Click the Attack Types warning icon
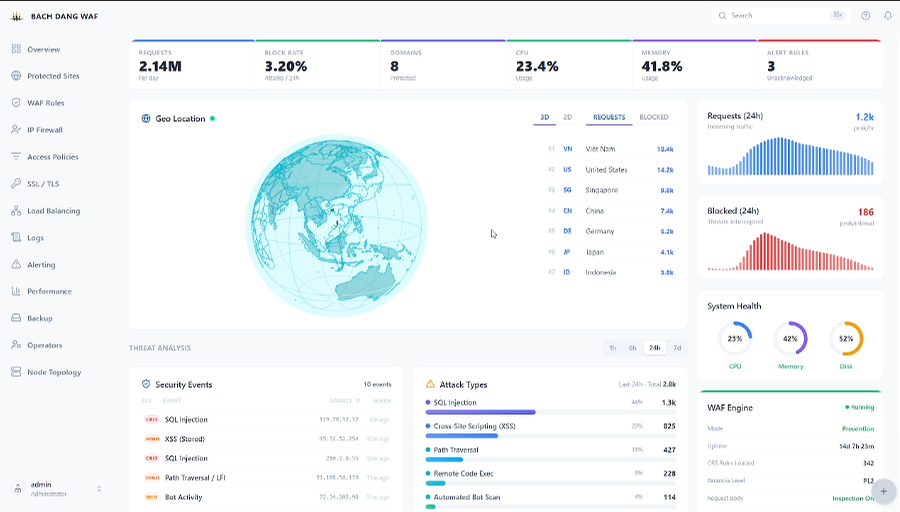Screen dimensions: 900x512 [430, 384]
